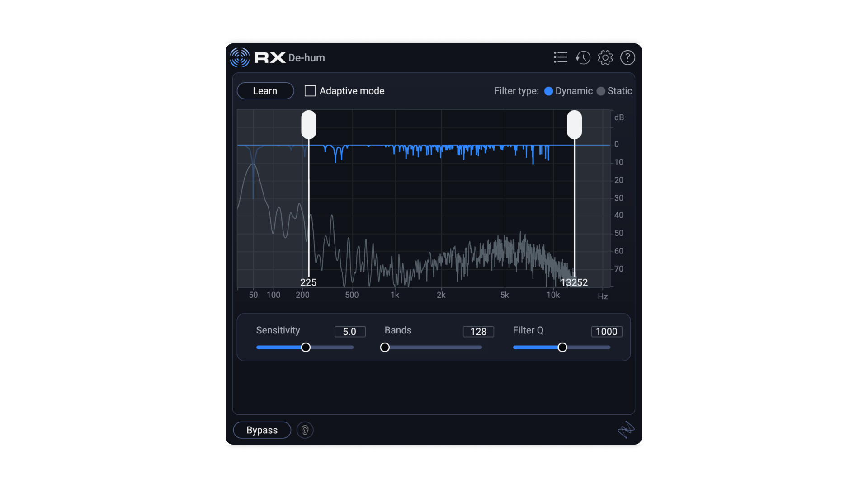Click the low frequency handle at 225
The image size is (868, 488).
(x=309, y=125)
